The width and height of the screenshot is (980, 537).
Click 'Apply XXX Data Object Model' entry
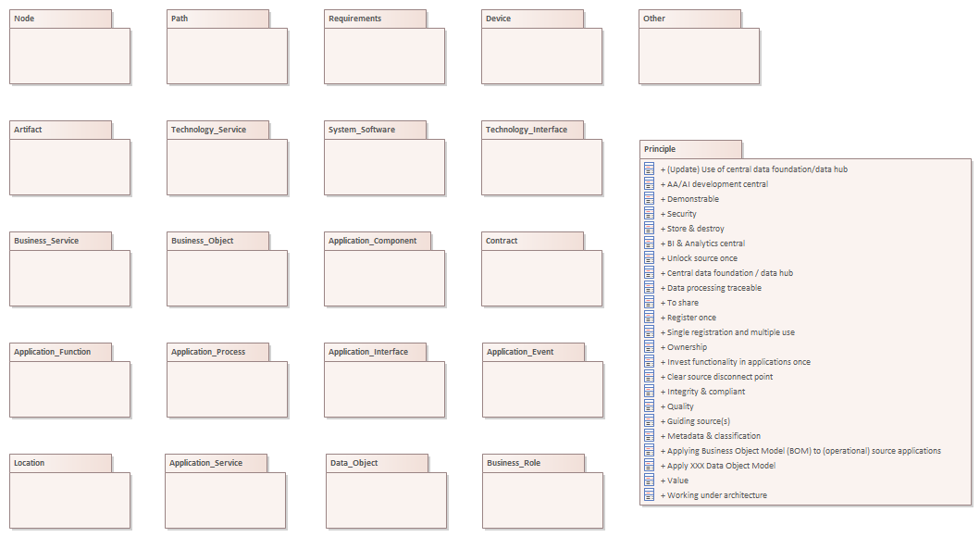[x=721, y=466]
